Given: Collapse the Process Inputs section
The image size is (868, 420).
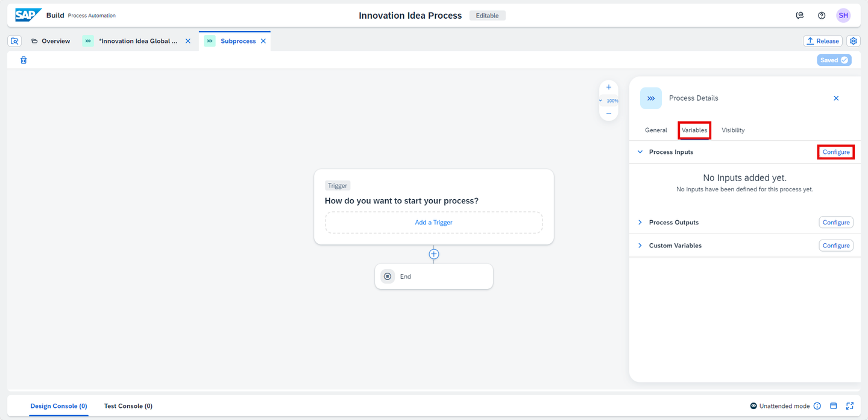Looking at the screenshot, I should click(x=640, y=152).
